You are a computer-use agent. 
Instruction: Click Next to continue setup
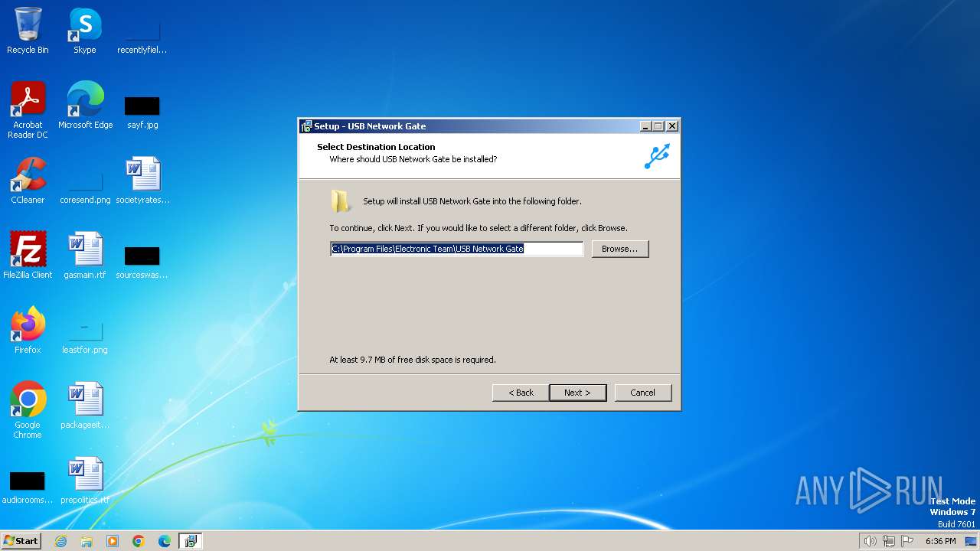(x=577, y=393)
